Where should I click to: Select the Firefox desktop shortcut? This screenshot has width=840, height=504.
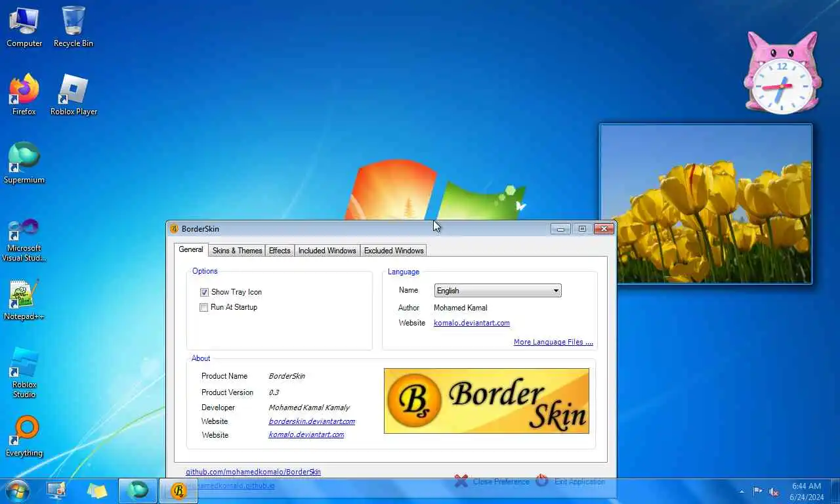24,94
